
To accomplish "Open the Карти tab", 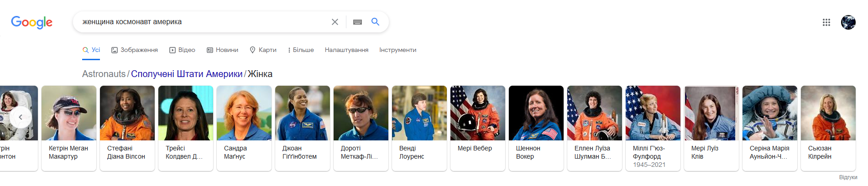I will (263, 50).
